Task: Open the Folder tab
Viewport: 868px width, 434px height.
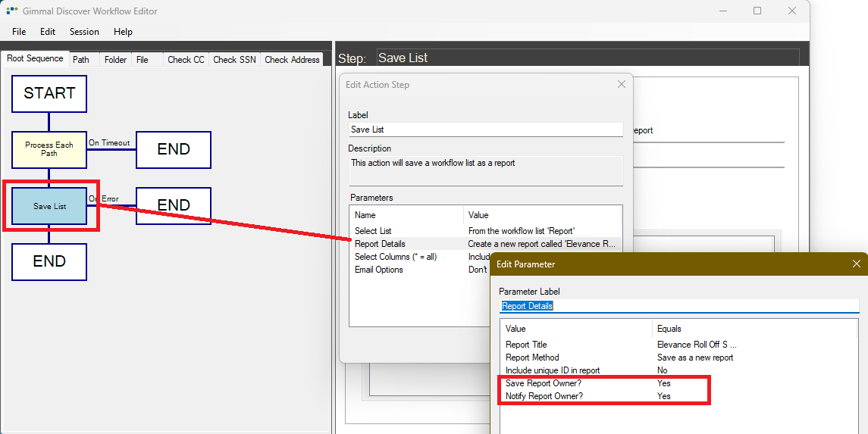Action: coord(115,60)
